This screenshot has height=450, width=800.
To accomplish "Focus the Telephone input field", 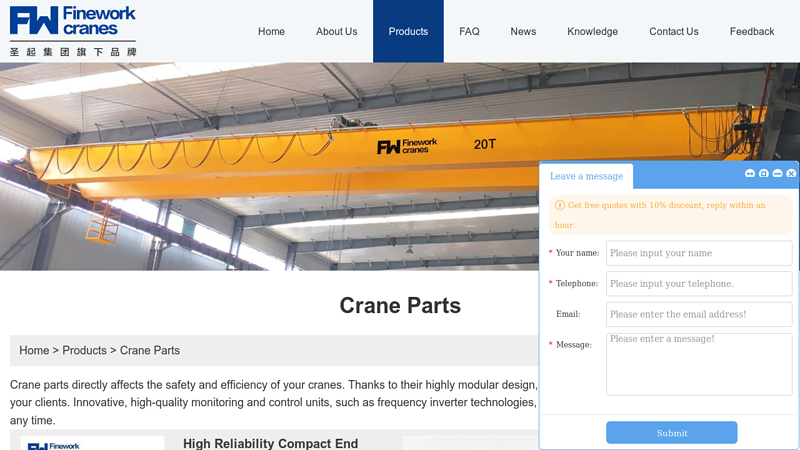I will click(x=699, y=284).
